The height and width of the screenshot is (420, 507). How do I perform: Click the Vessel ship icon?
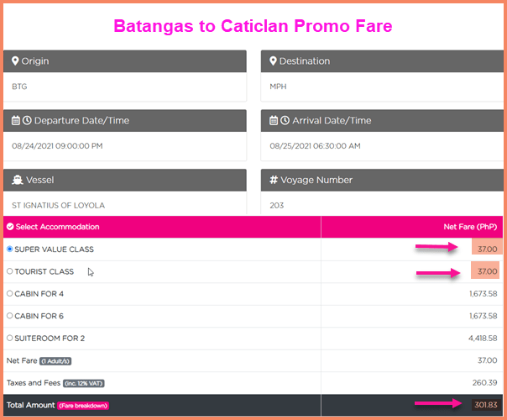click(x=16, y=180)
